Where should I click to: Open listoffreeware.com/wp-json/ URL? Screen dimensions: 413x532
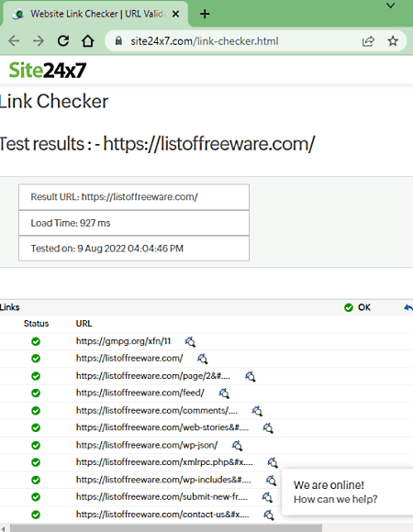coord(147,445)
